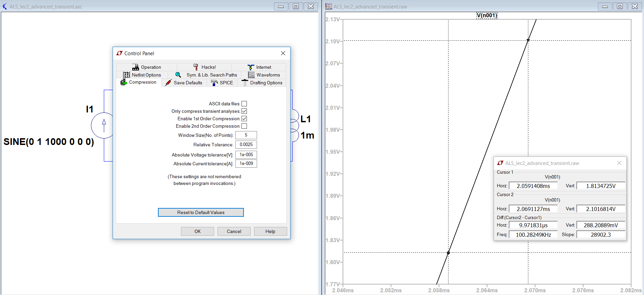Enable 2nd Order Compression checkbox
The image size is (644, 295).
(244, 126)
